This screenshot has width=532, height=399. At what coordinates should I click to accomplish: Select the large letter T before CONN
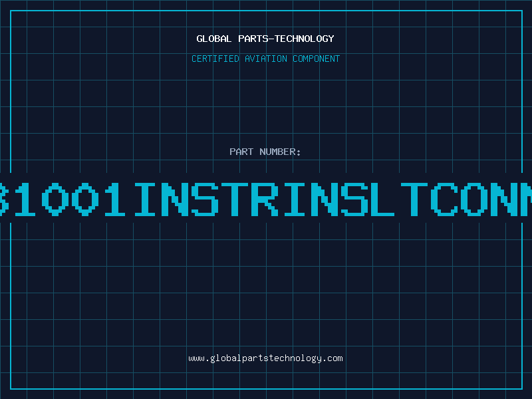414,199
